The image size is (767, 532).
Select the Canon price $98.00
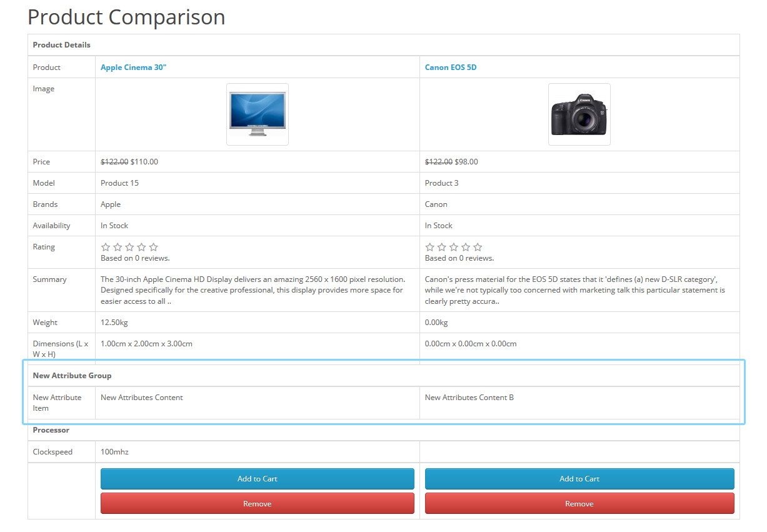point(466,162)
